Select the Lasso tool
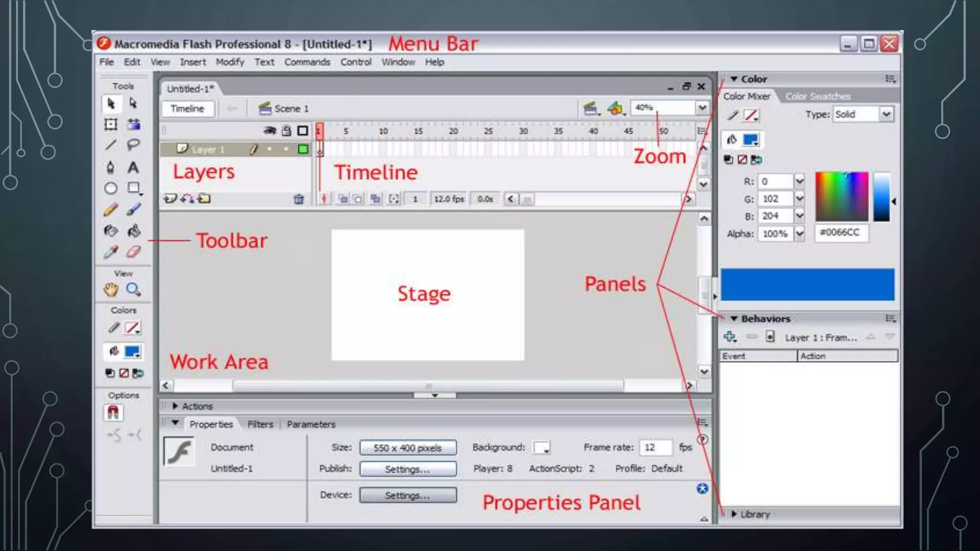This screenshot has height=551, width=980. click(x=133, y=144)
